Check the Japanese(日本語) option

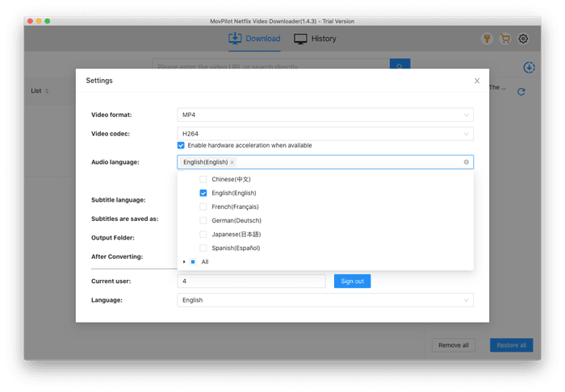point(203,235)
